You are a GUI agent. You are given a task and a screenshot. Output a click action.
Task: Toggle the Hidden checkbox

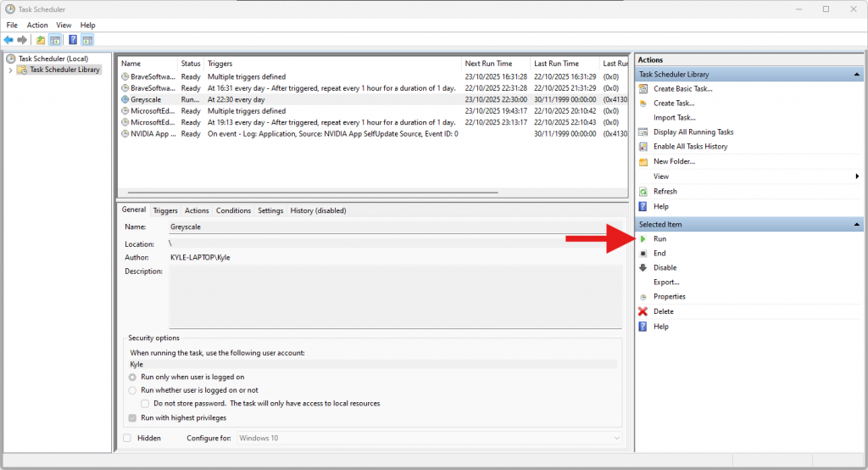tap(127, 438)
